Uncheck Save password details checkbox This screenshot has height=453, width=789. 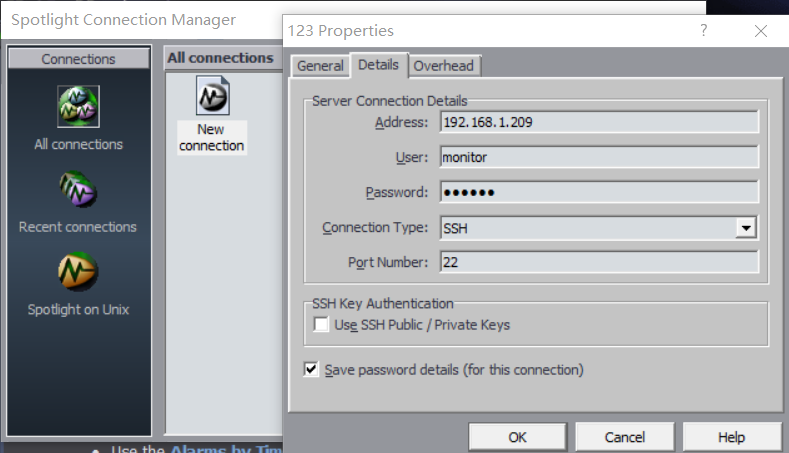pyautogui.click(x=311, y=370)
